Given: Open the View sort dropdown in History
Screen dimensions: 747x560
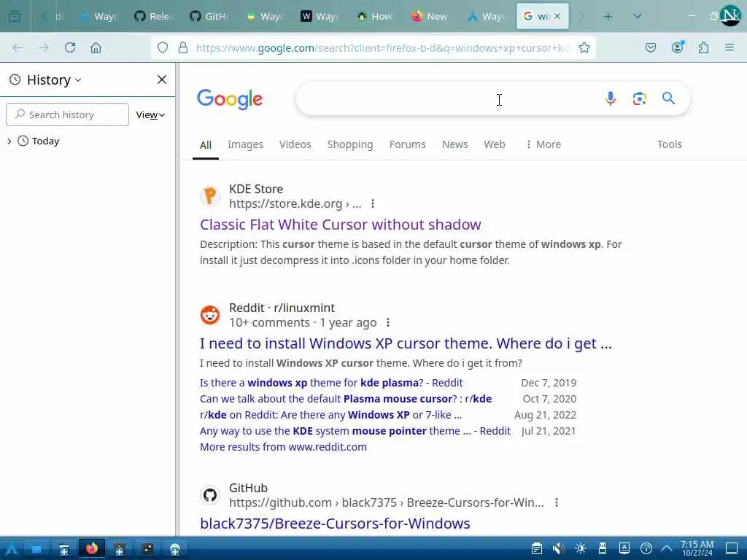Looking at the screenshot, I should point(150,114).
